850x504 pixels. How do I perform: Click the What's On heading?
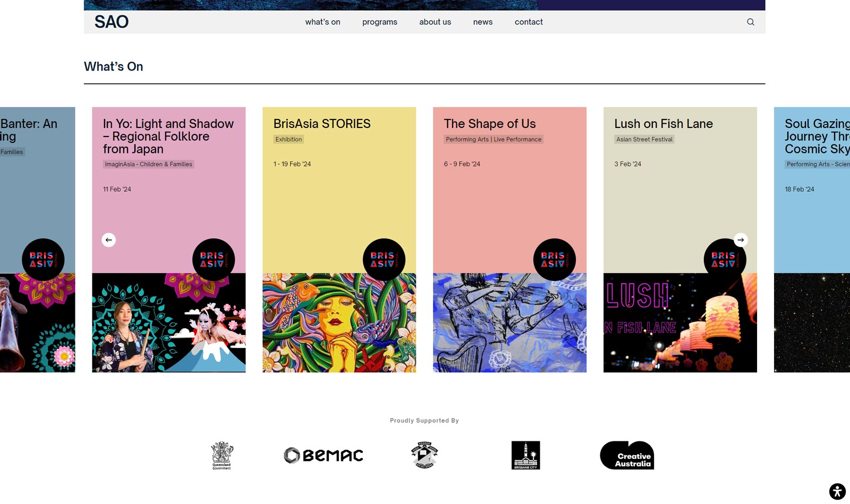pos(114,66)
